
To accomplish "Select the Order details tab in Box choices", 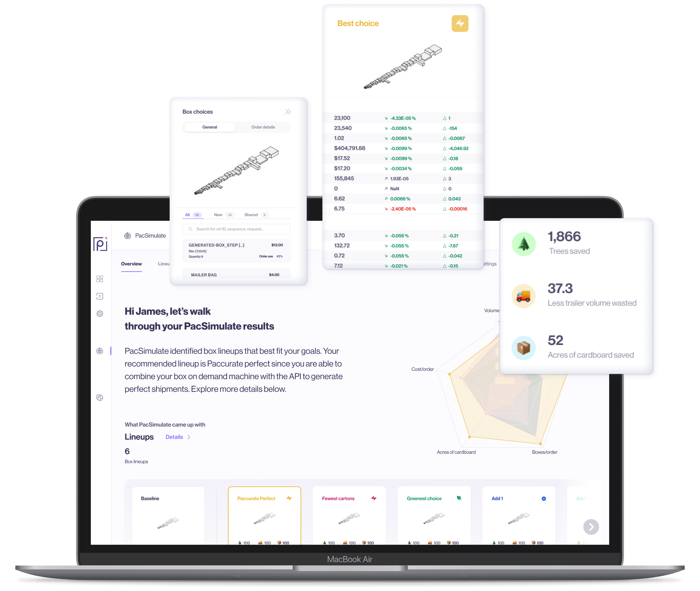I will [263, 127].
